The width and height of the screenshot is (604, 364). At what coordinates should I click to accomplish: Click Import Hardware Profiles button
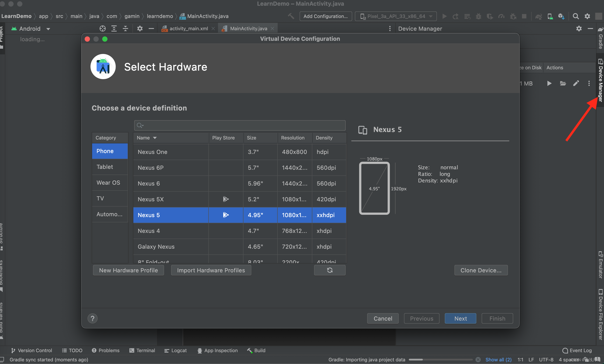coord(211,270)
